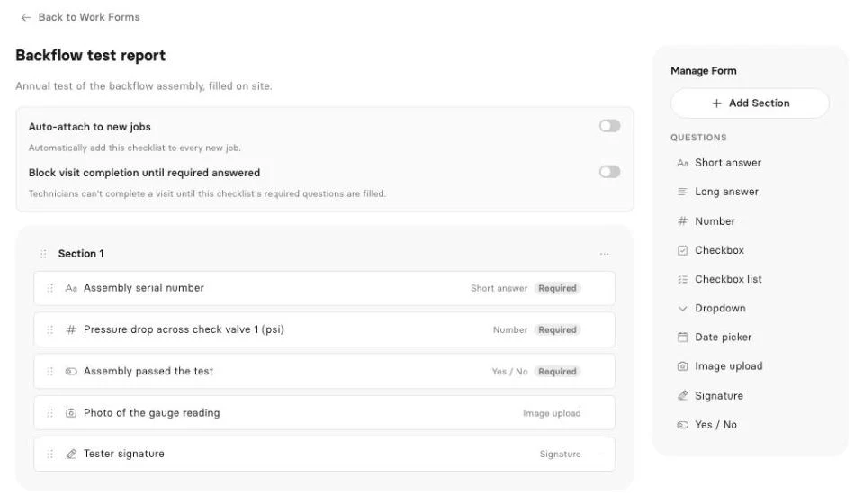Click the Annual test description text
The width and height of the screenshot is (864, 504).
144,85
